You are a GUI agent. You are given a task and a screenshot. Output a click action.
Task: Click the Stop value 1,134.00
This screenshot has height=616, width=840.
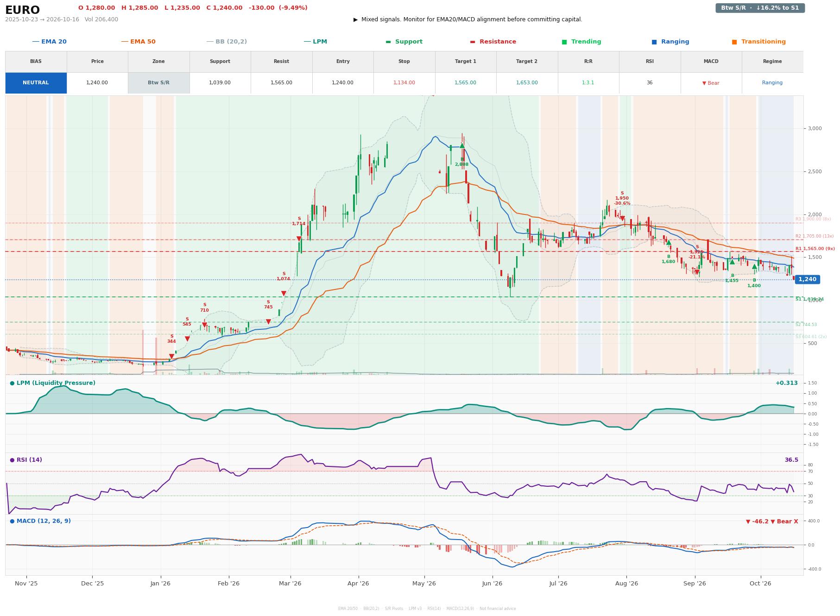(x=404, y=83)
